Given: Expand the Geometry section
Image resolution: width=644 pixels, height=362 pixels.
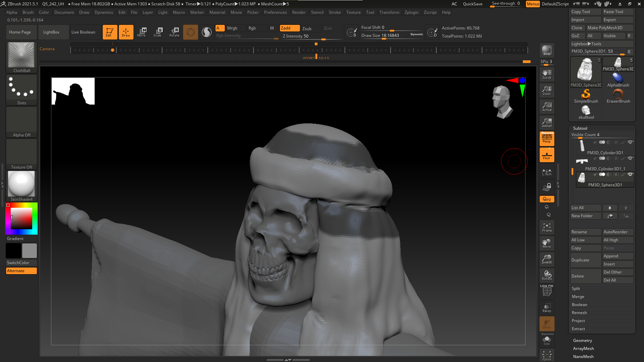Looking at the screenshot, I should [582, 341].
